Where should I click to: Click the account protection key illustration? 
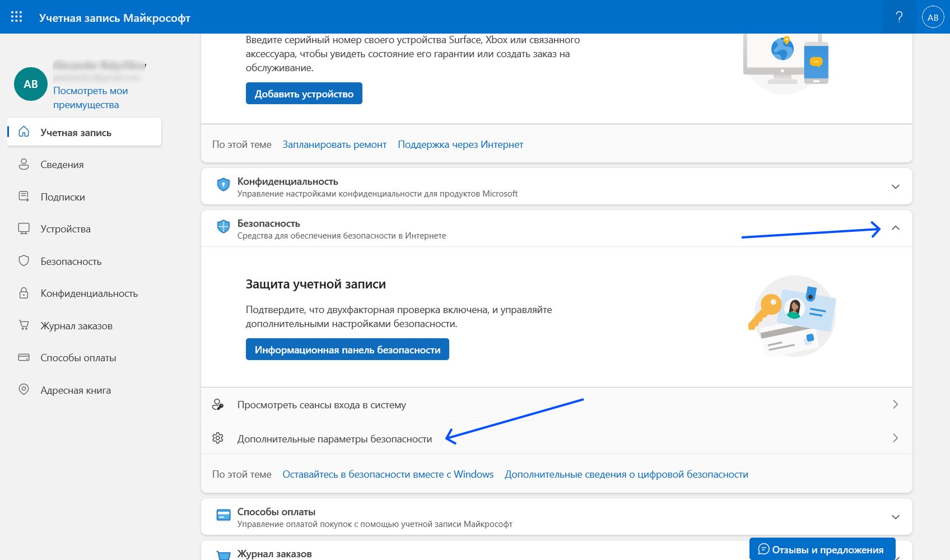tap(792, 316)
